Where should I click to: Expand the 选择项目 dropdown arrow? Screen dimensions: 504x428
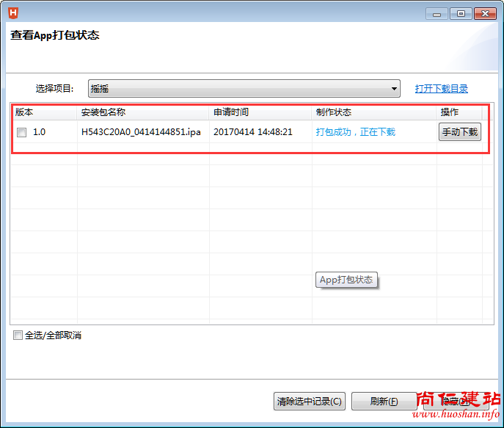(395, 89)
